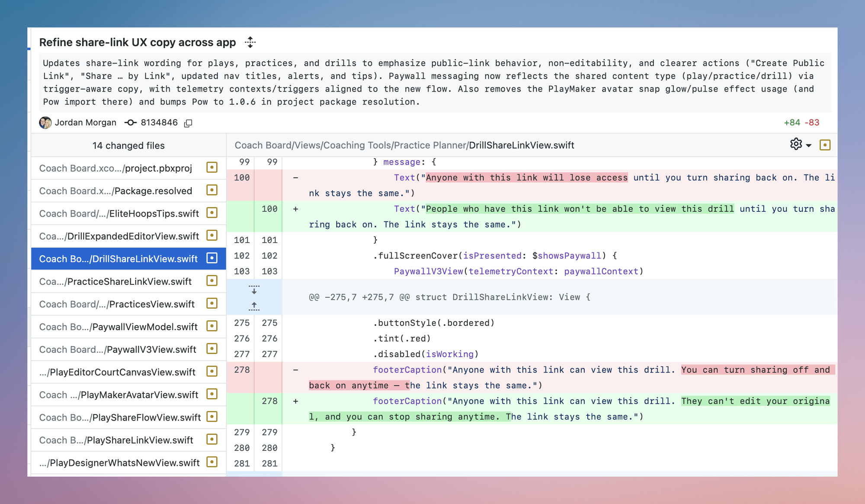Show diff for PracticesView.swift
The image size is (865, 504).
128,304
